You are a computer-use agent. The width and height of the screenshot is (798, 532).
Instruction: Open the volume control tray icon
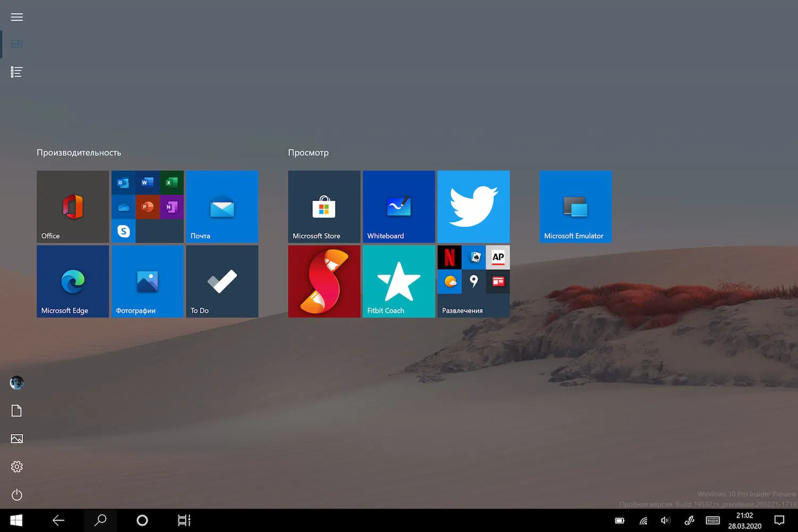pyautogui.click(x=666, y=521)
